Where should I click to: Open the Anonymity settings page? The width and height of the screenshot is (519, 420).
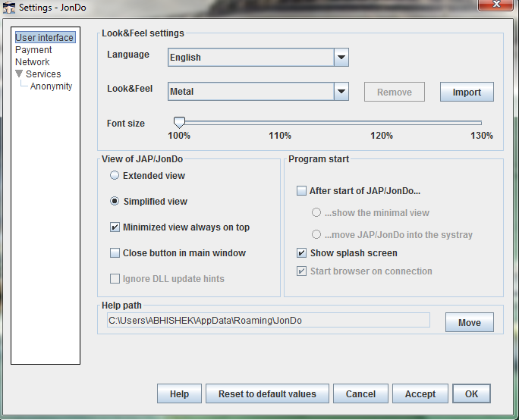coord(52,86)
